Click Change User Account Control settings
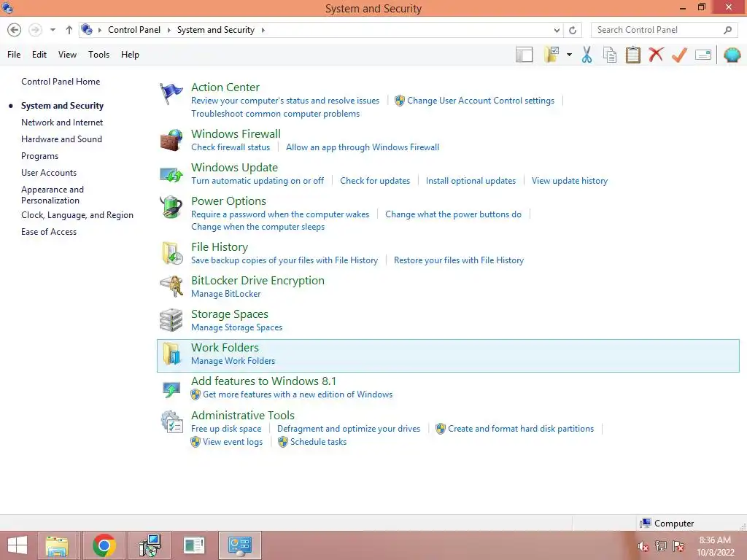 pyautogui.click(x=481, y=101)
